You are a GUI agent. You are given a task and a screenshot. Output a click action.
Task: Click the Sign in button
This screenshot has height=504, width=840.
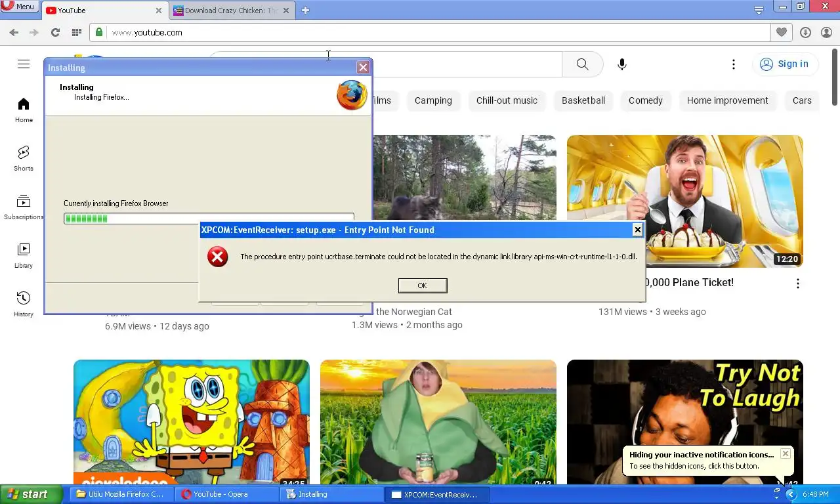[785, 64]
